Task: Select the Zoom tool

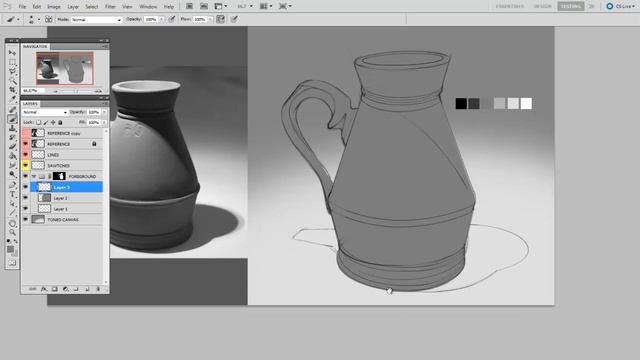Action: tap(12, 232)
